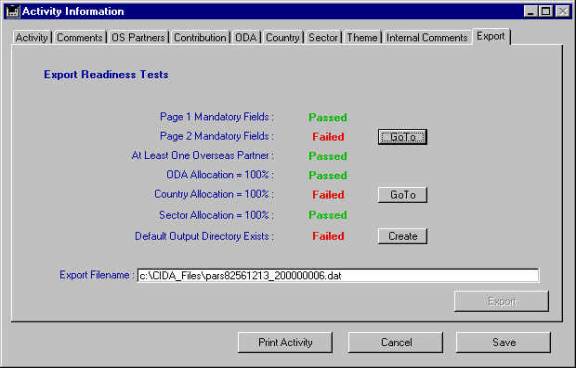The width and height of the screenshot is (576, 368).
Task: Click the greyed-out Export button
Action: (501, 301)
